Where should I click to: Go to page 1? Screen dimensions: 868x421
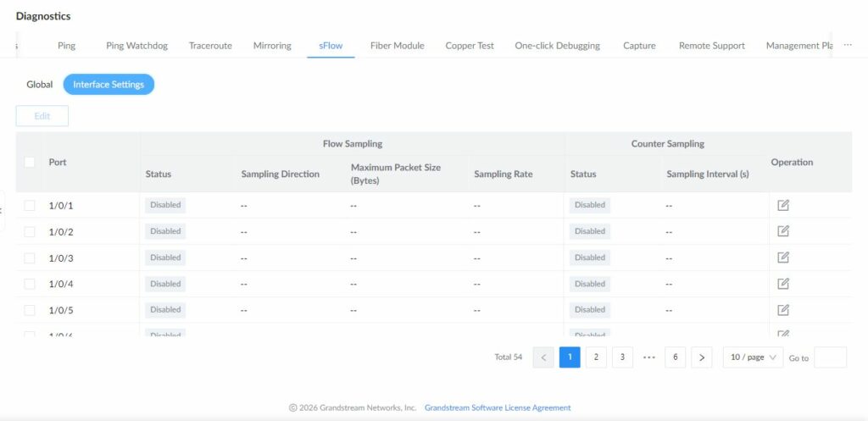pyautogui.click(x=570, y=357)
